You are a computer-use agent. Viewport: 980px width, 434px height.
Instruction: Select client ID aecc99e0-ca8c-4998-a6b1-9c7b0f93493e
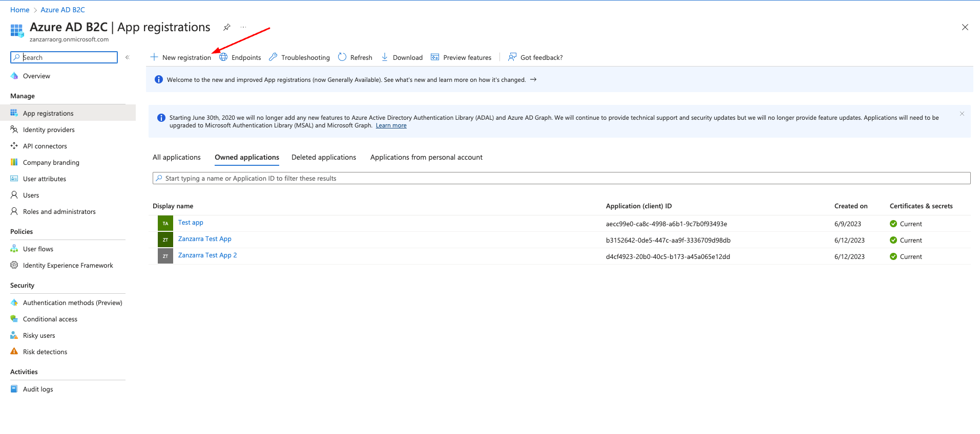(x=666, y=224)
